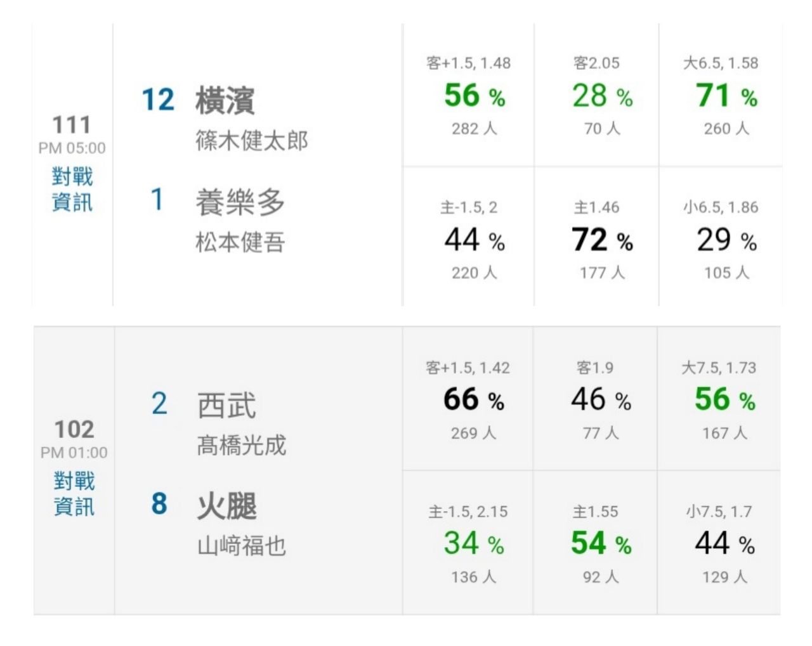Select 客2.05 moneyline cell with 28%
Screen dimensions: 812x646
[596, 95]
